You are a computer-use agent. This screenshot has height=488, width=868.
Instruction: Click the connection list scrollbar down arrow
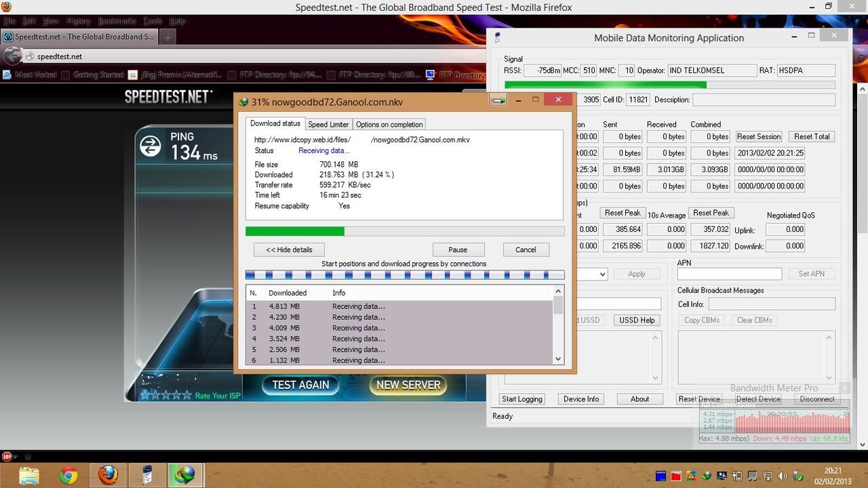[558, 359]
